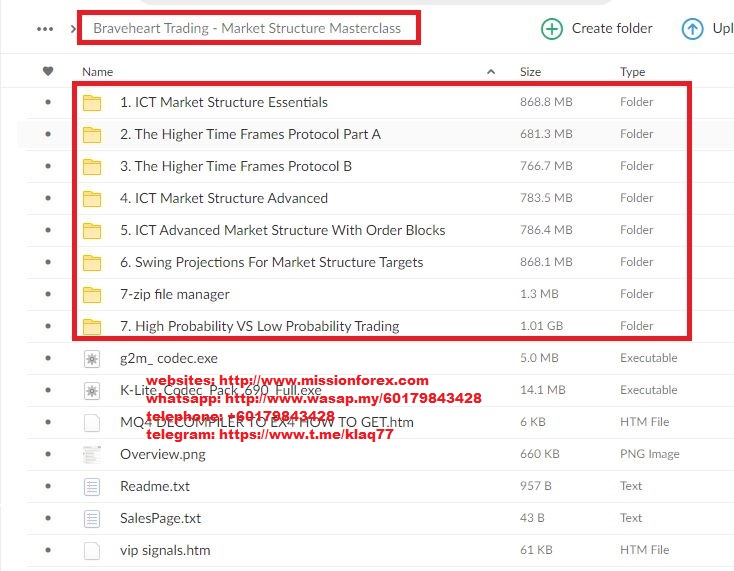Click the breadcrumb chevron arrow

pyautogui.click(x=73, y=29)
